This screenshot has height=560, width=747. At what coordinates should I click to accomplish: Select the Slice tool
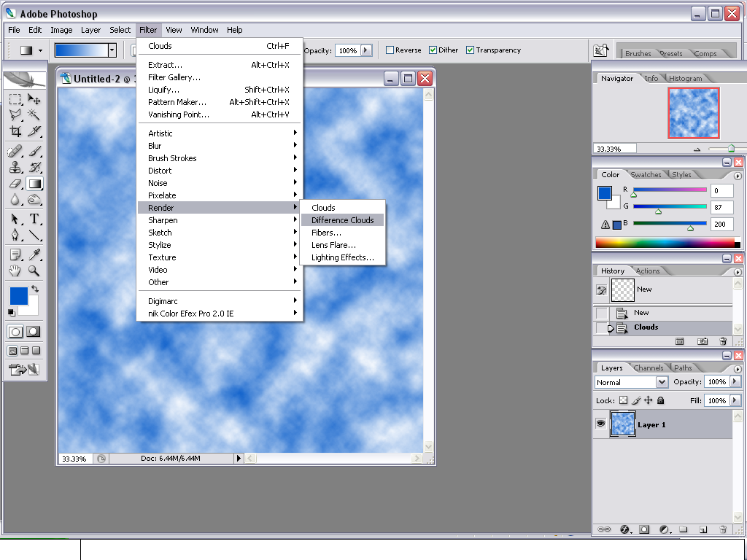(34, 131)
